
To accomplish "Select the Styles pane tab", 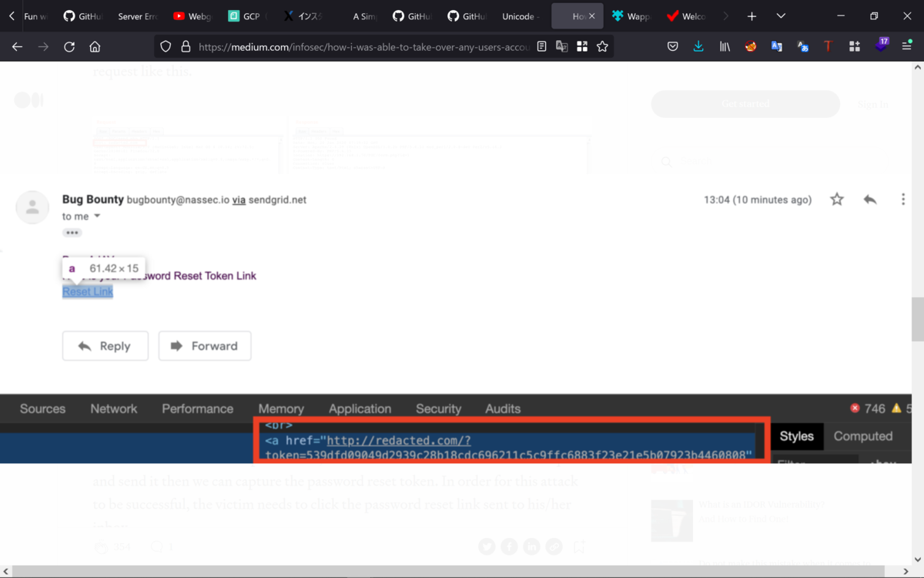I will coord(797,436).
